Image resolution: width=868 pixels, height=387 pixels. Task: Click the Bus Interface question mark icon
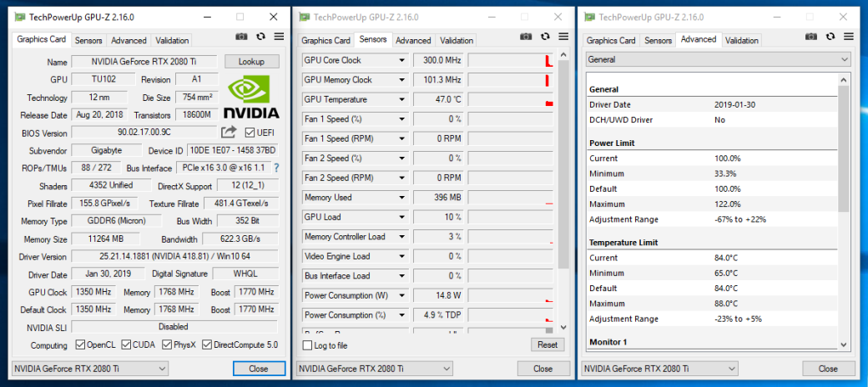(x=276, y=168)
